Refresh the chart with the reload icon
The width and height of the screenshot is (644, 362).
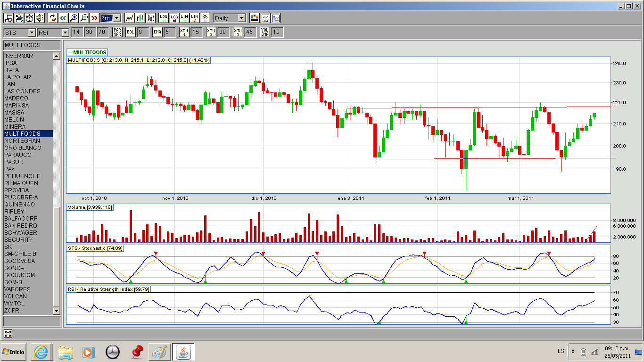52,18
